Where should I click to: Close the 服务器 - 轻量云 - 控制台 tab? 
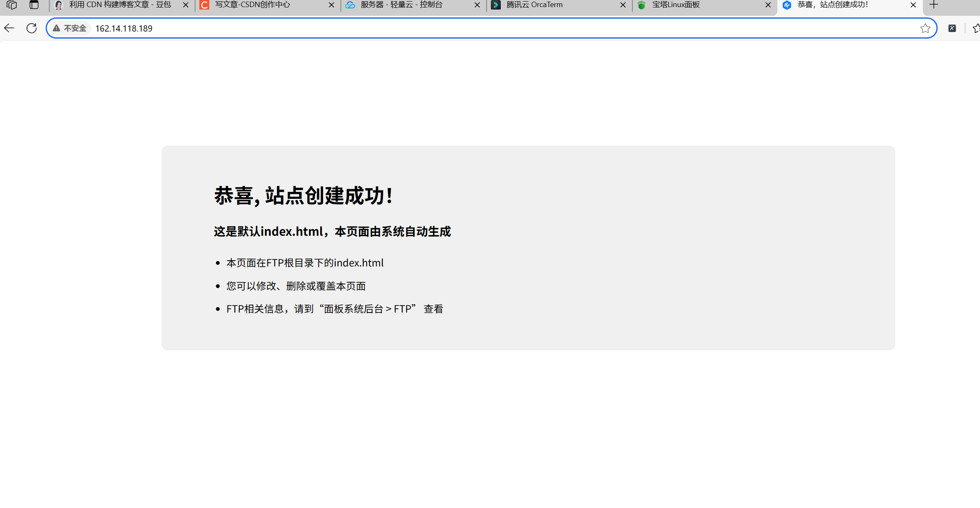(477, 5)
